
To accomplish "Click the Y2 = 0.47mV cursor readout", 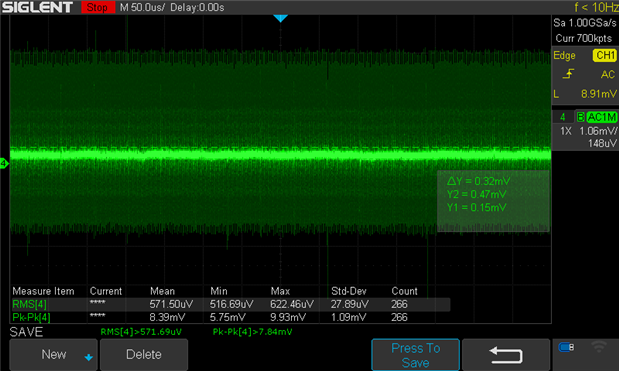I will point(476,194).
